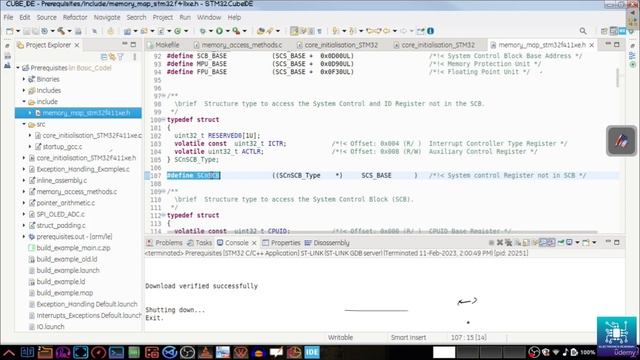The image size is (640, 360).
Task: Click the Debug bug toolbar icon
Action: [202, 31]
